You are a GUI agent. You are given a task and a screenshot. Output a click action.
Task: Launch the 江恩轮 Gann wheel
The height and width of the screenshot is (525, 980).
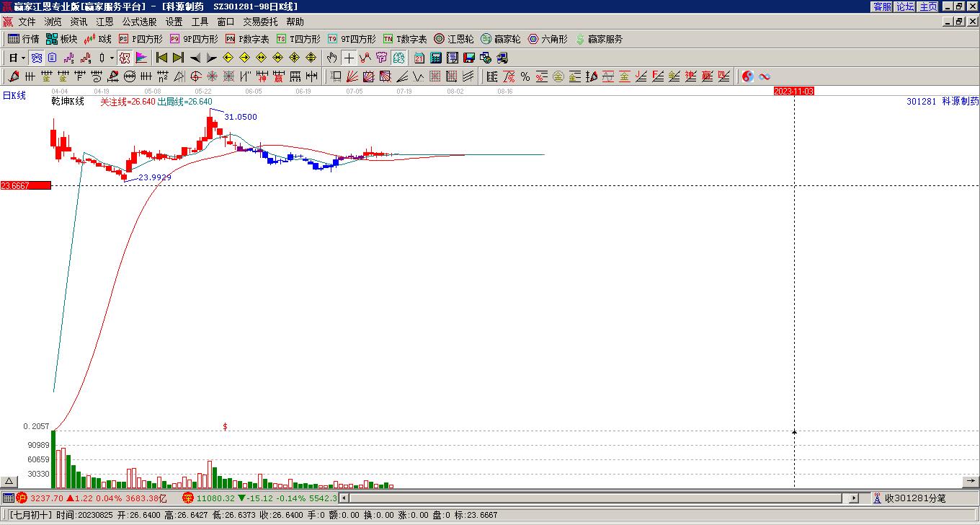click(x=454, y=39)
